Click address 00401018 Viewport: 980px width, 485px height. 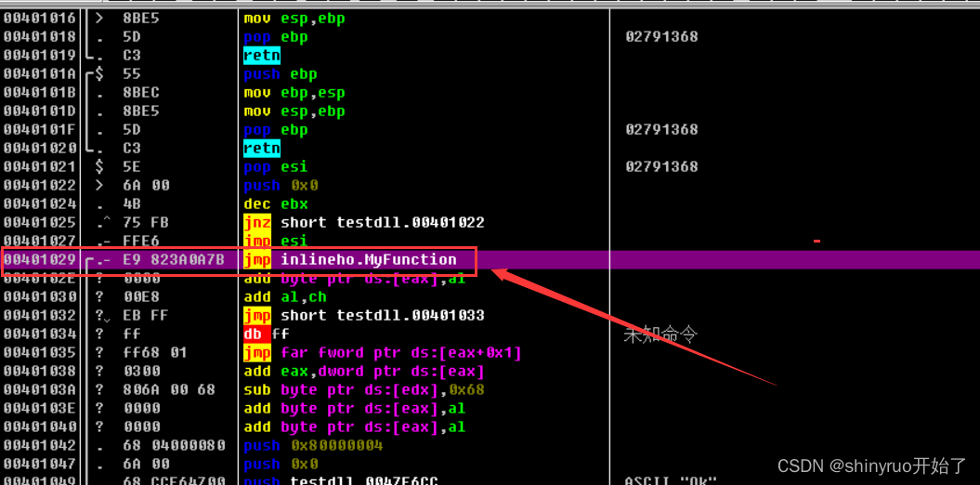pyautogui.click(x=40, y=37)
